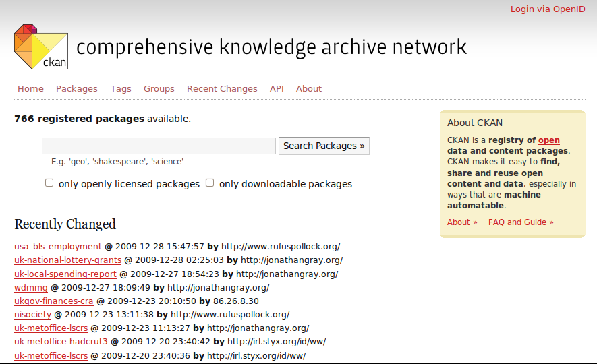Open the FAQ and Guide » link
The width and height of the screenshot is (597, 364).
click(521, 222)
